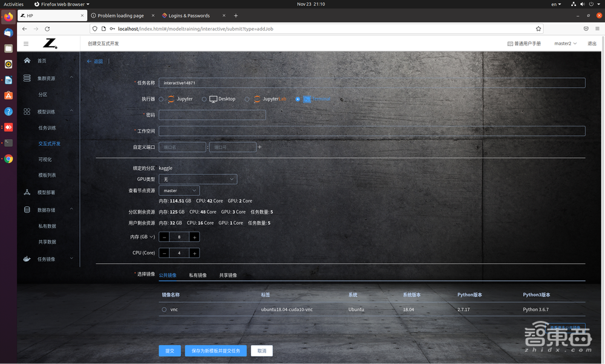Select the Jupyter executor radio button

click(161, 99)
